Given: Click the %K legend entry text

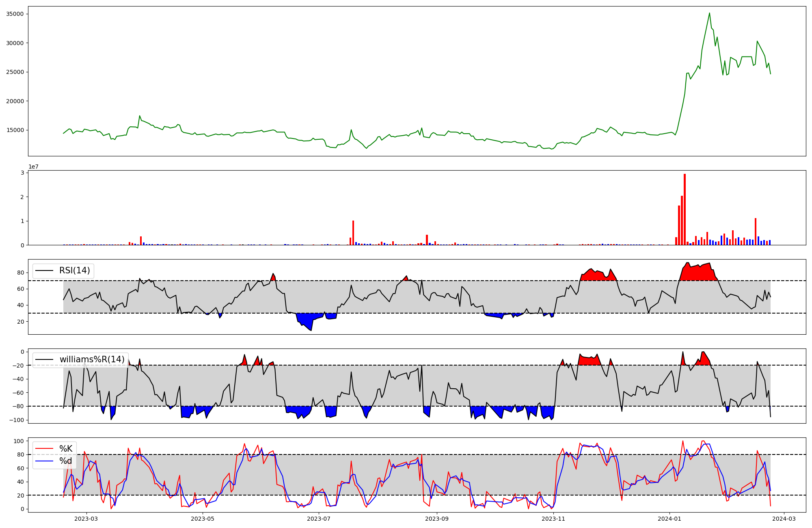Looking at the screenshot, I should point(66,448).
